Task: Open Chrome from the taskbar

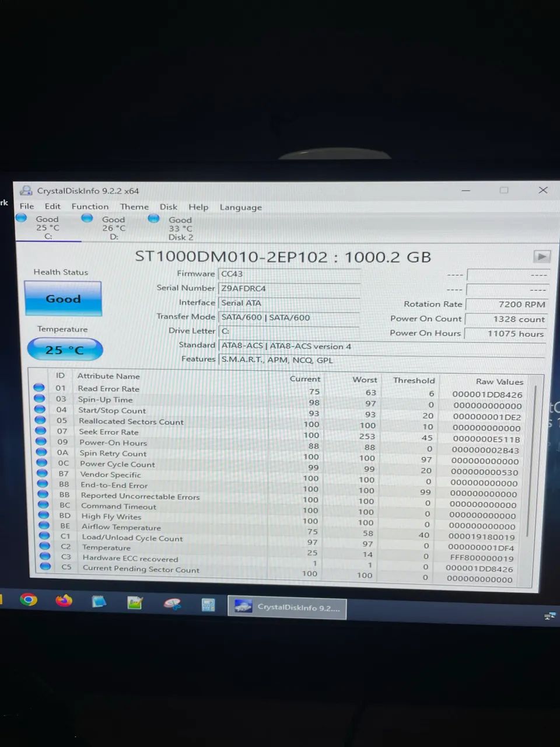Action: click(x=28, y=599)
